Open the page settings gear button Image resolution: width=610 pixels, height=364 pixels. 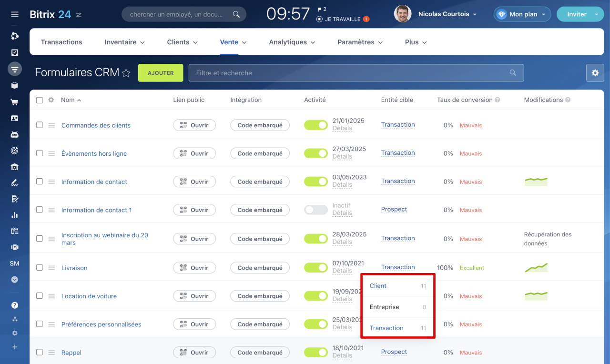(595, 73)
